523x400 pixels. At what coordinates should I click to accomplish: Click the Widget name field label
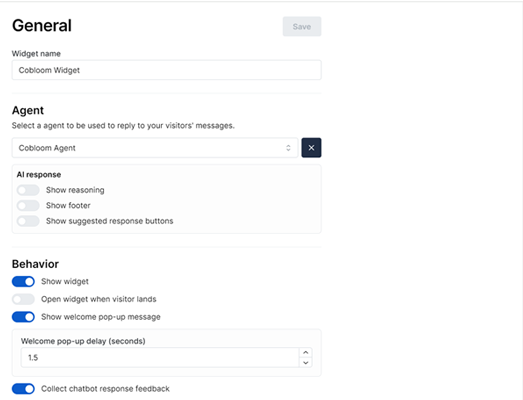(36, 53)
